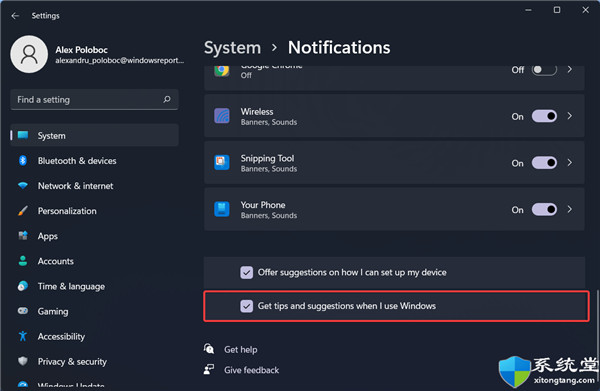This screenshot has height=391, width=600.
Task: Click the Your Phone row label text
Action: coord(262,205)
